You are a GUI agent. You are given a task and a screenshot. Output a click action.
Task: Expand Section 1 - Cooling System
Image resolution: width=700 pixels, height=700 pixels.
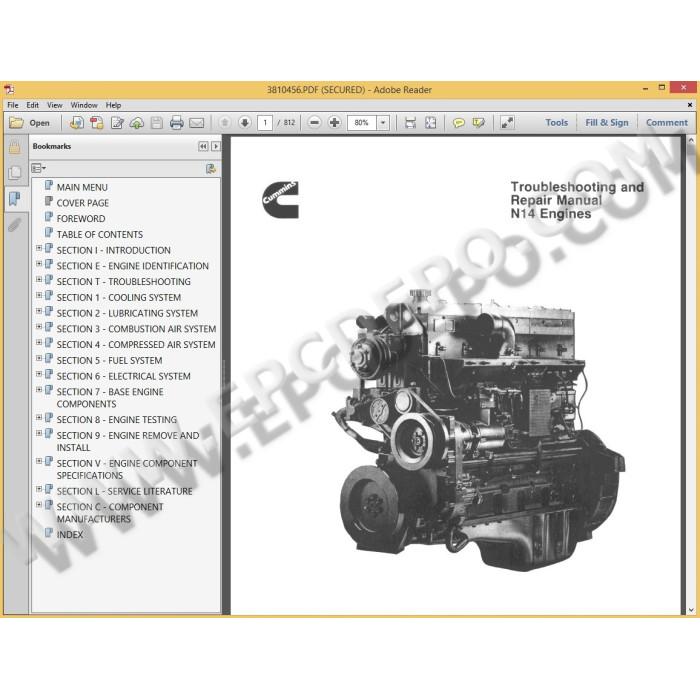pyautogui.click(x=39, y=296)
